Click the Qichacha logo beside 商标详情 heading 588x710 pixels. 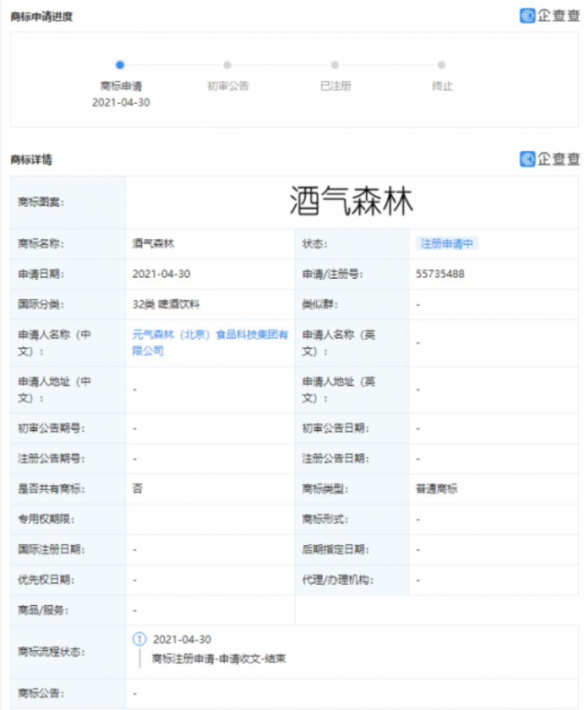click(x=550, y=159)
